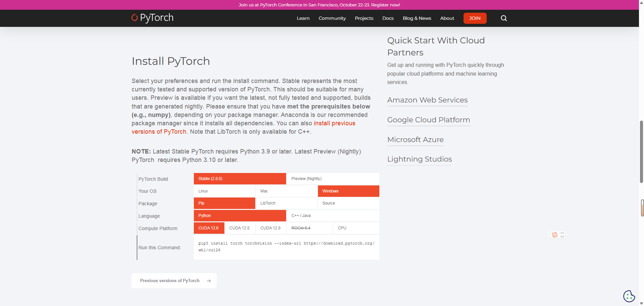
Task: Click the Your OS row label
Action: 148,191
